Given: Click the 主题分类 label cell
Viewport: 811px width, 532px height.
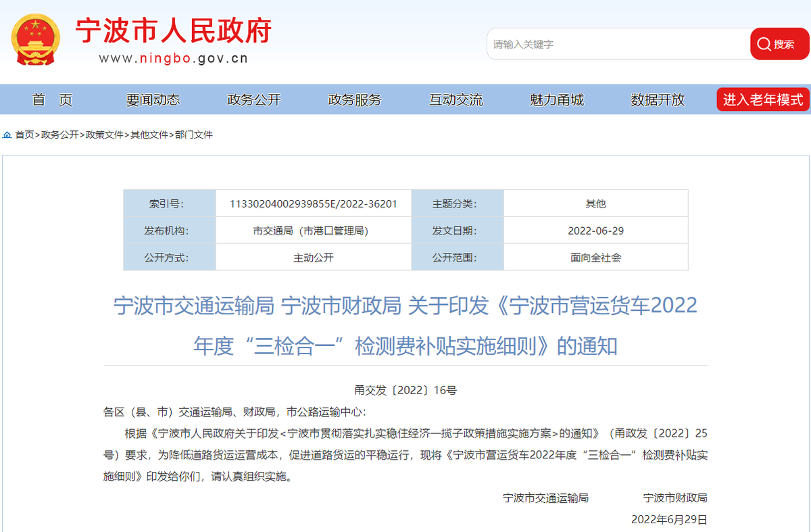Looking at the screenshot, I should [458, 203].
